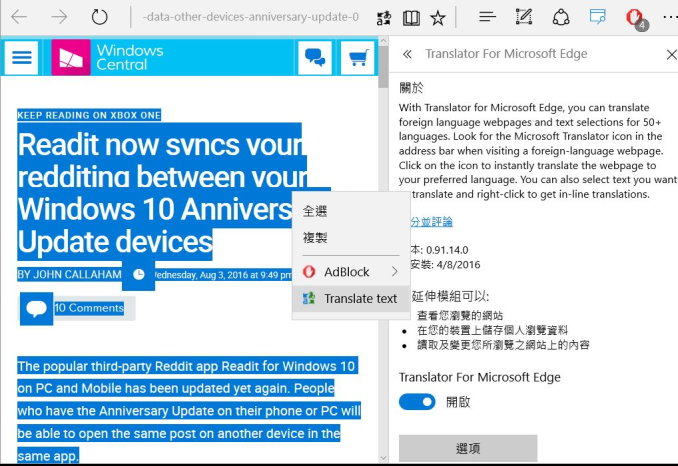
Task: Click the Translator icon in address bar
Action: click(384, 18)
